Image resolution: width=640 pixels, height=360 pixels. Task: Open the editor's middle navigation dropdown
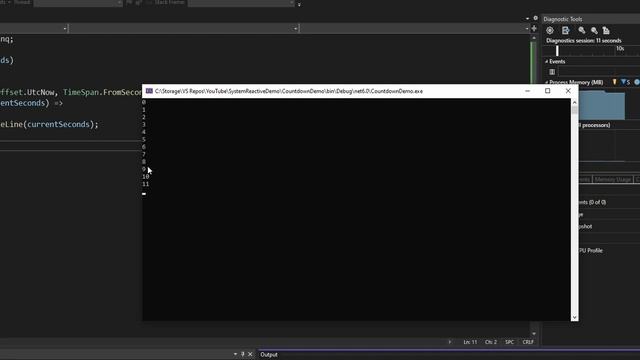(x=295, y=29)
